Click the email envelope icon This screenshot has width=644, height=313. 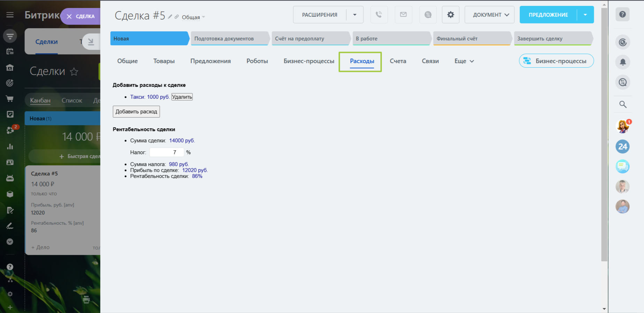[x=403, y=15]
